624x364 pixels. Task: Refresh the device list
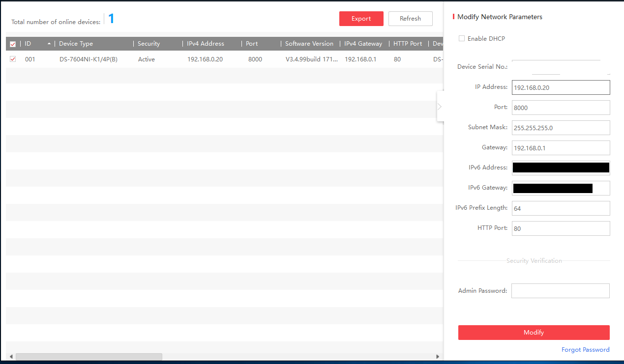tap(410, 18)
